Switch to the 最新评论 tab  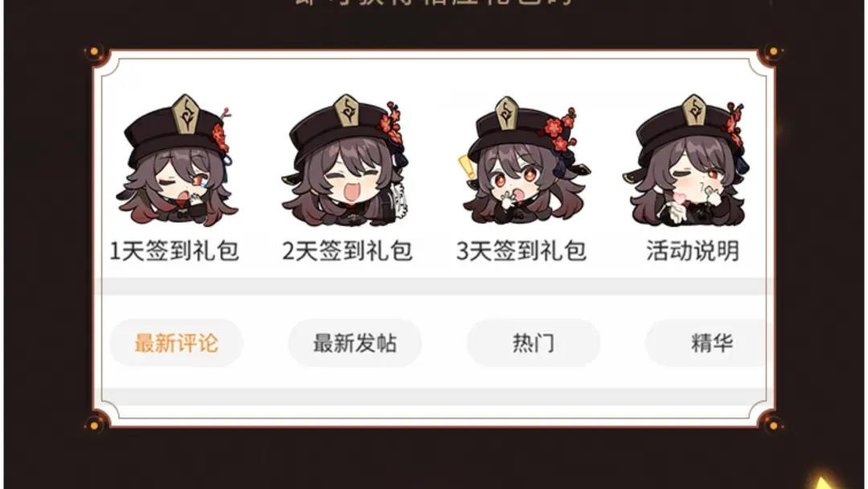[x=177, y=343]
